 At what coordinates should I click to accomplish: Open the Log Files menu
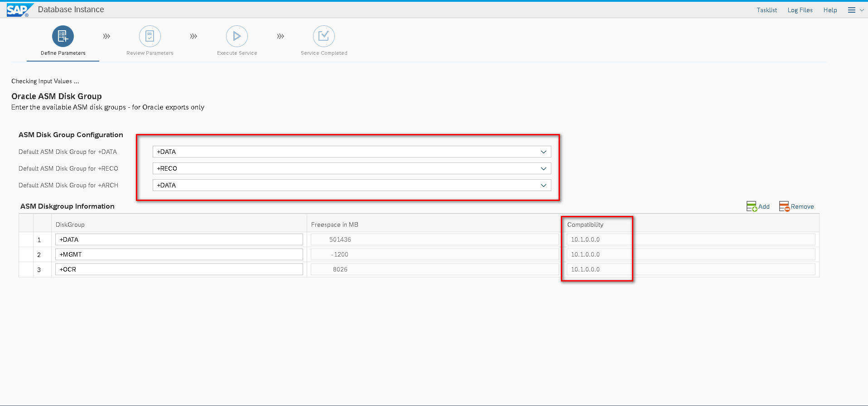point(800,10)
